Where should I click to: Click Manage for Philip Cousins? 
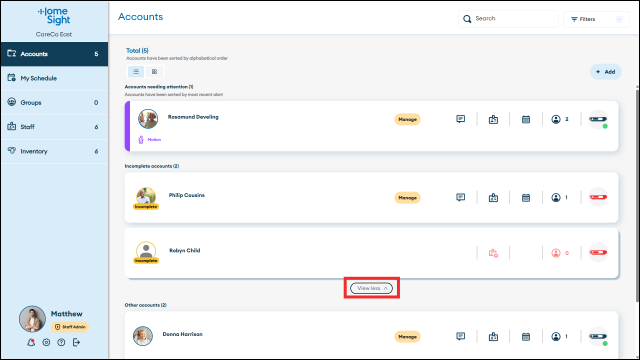407,198
